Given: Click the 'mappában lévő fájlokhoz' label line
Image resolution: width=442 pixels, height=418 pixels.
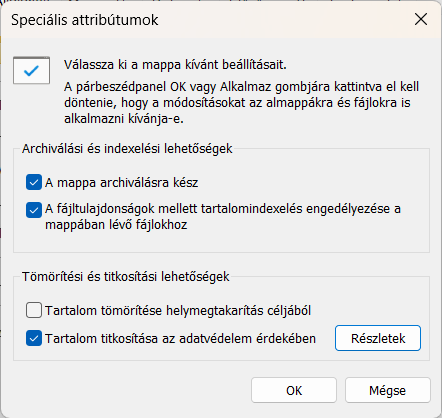Looking at the screenshot, I should pos(116,225).
